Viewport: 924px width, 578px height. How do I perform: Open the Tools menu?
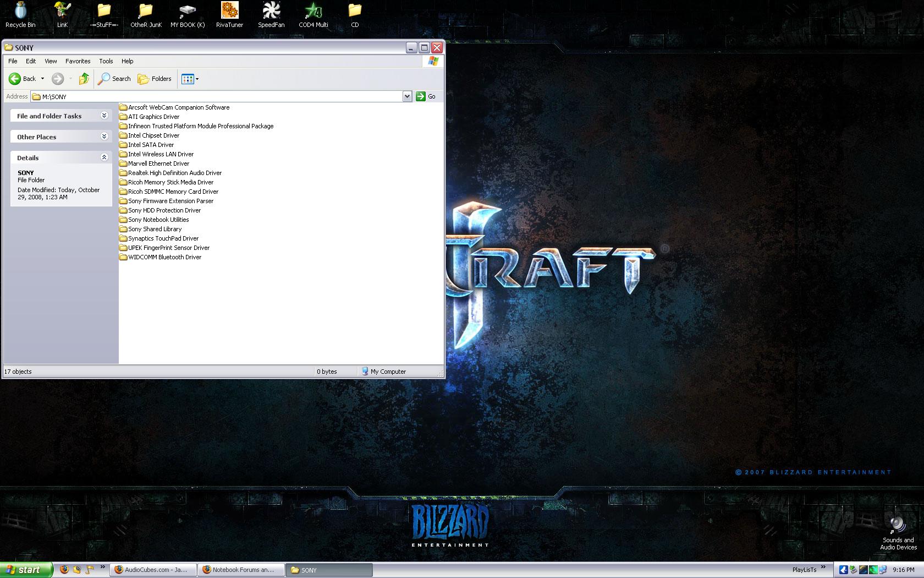pos(106,61)
